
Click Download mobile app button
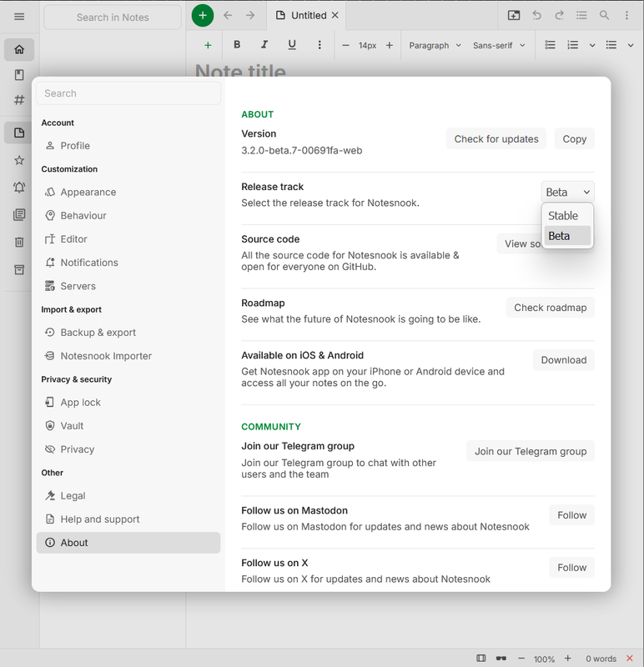564,360
